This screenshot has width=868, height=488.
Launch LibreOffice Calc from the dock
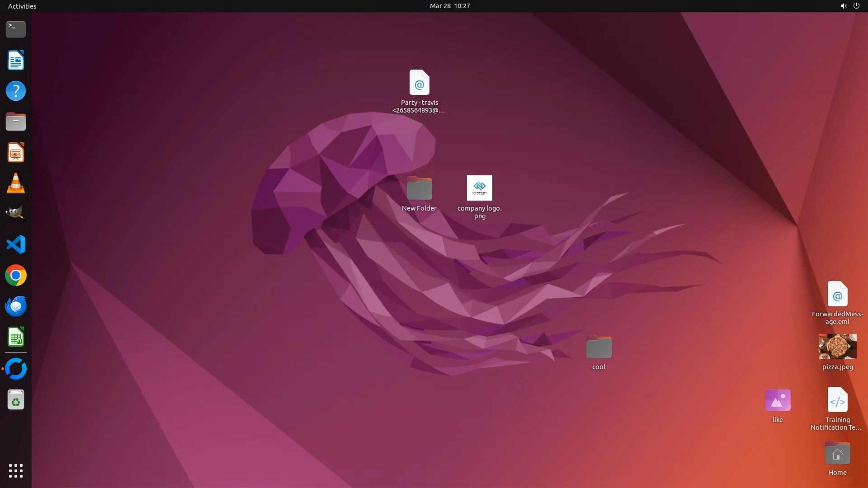(16, 337)
